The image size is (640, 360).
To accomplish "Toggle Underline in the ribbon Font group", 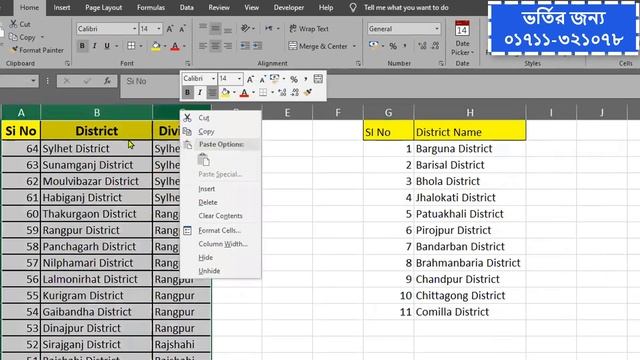I will [x=107, y=46].
